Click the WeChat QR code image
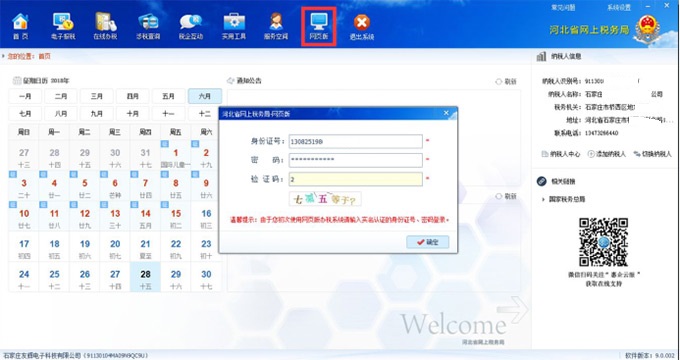The height and width of the screenshot is (360, 680). pos(603,242)
